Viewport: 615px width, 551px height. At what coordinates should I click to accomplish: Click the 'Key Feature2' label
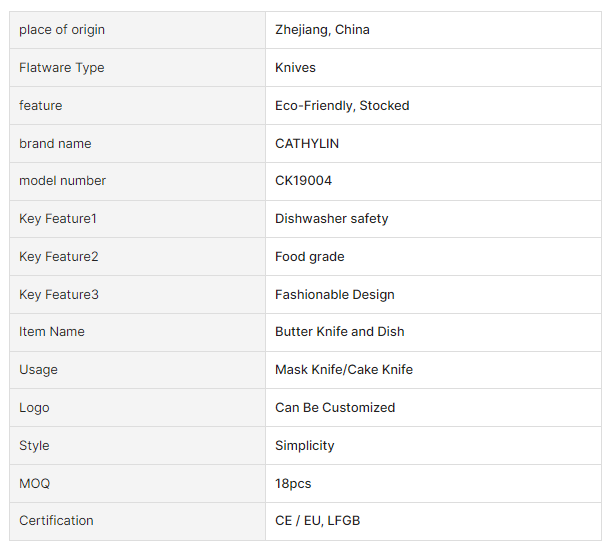(59, 257)
